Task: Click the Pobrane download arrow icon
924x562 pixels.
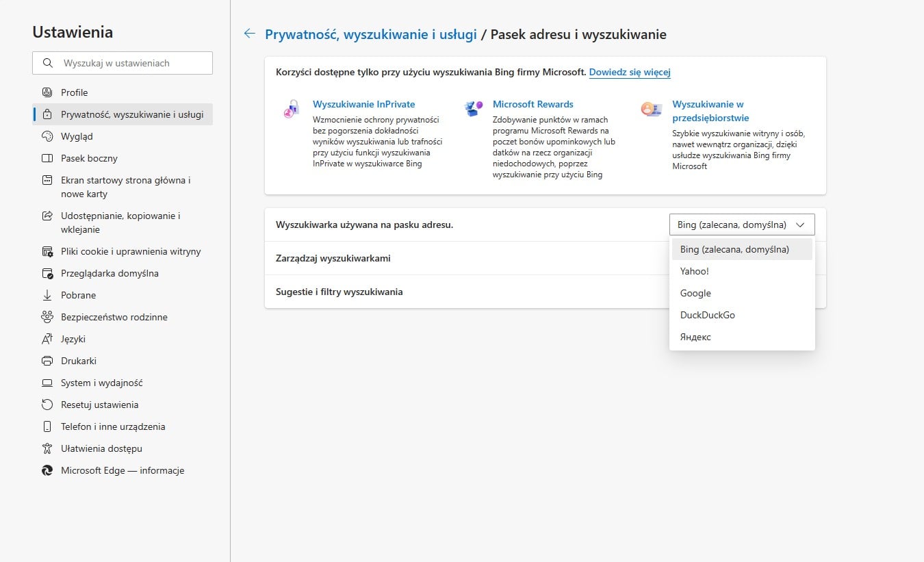Action: (x=47, y=295)
